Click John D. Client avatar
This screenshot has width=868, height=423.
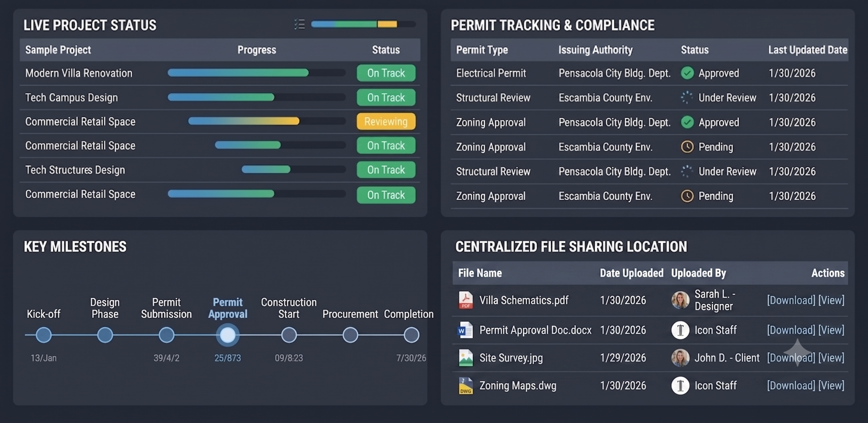[x=680, y=357]
